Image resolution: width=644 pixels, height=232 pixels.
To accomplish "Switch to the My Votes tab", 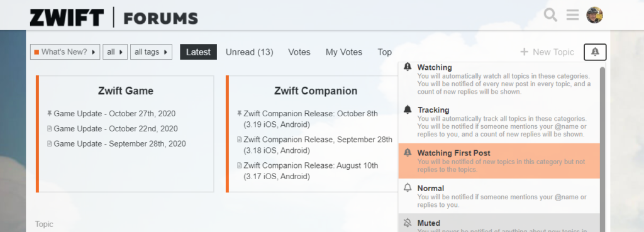I will click(x=344, y=52).
